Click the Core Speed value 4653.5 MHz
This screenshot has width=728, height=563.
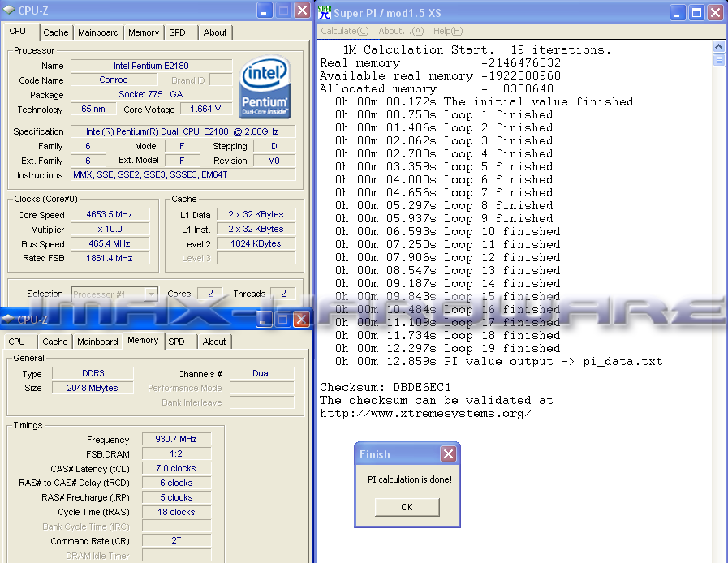[110, 214]
